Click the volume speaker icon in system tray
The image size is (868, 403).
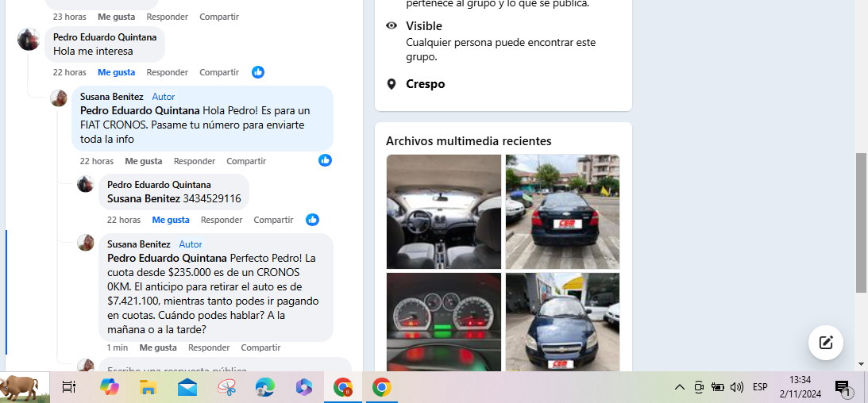(x=736, y=387)
